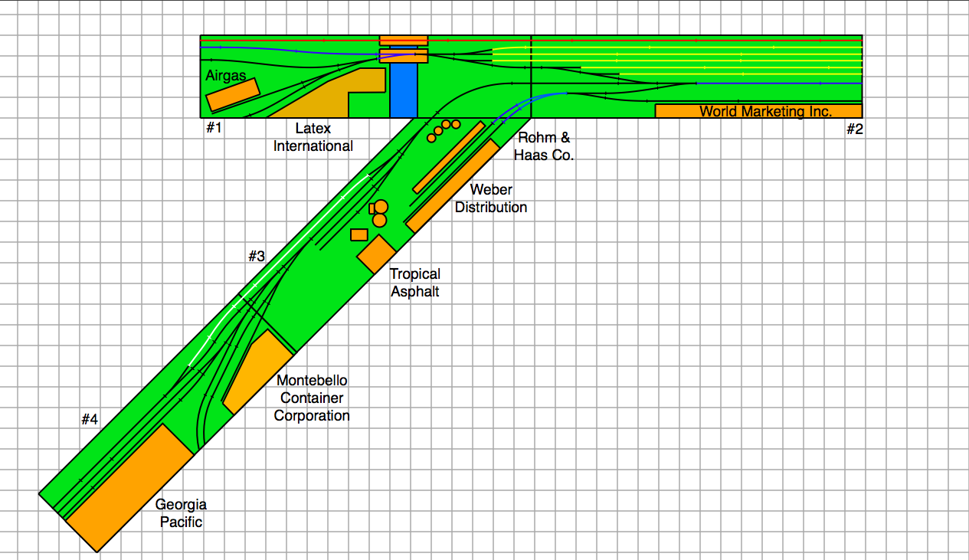
Task: Select the top yellow yard track
Action: (x=689, y=47)
